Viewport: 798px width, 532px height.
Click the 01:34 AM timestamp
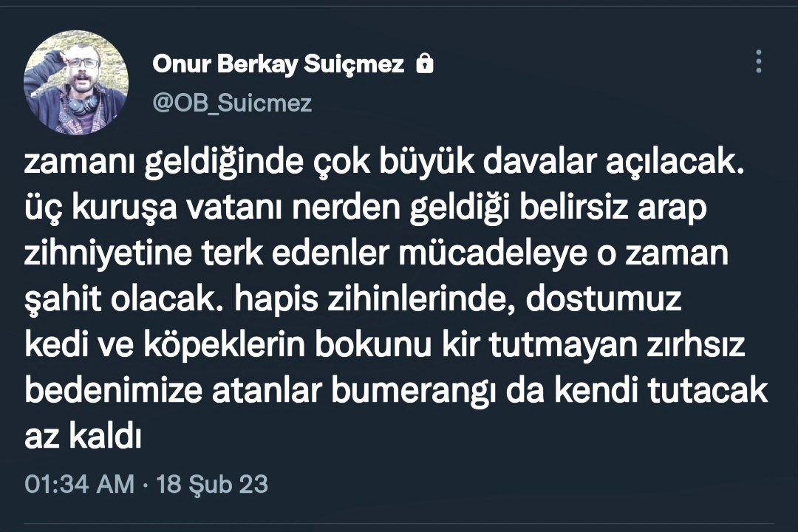point(80,485)
